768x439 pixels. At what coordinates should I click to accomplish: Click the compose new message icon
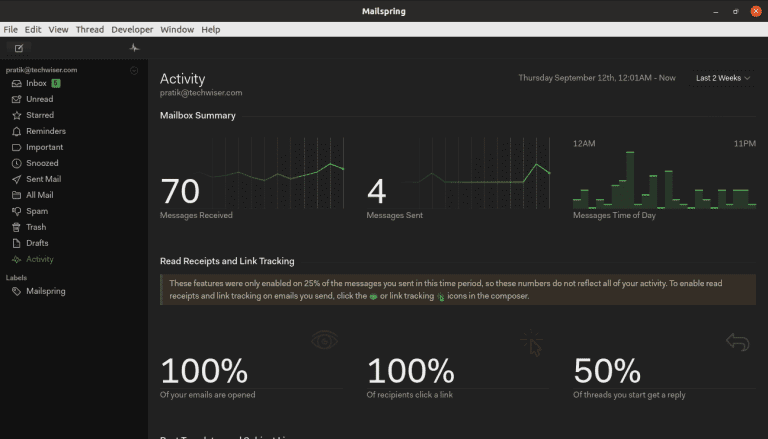(18, 47)
